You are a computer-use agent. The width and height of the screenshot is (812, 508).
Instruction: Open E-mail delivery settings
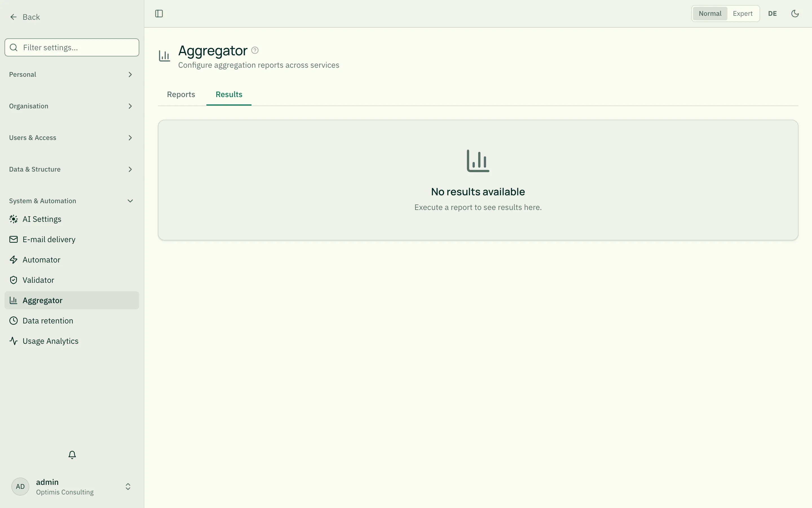tap(72, 240)
